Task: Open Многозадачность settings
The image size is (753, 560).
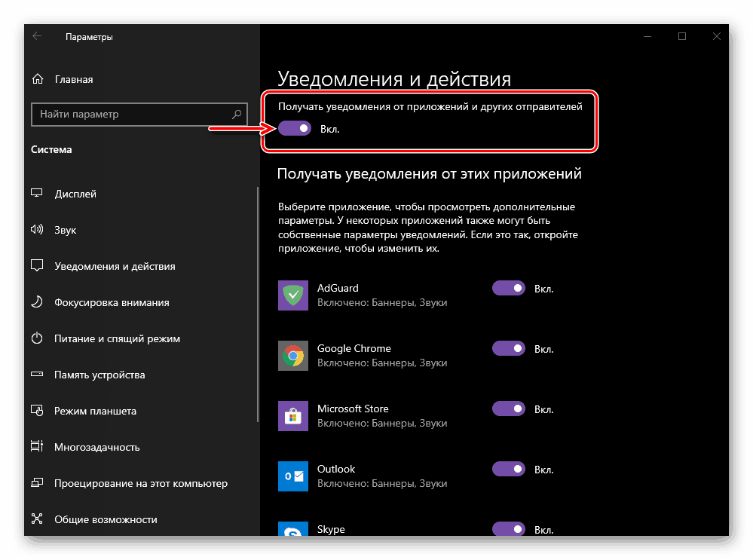Action: [97, 447]
